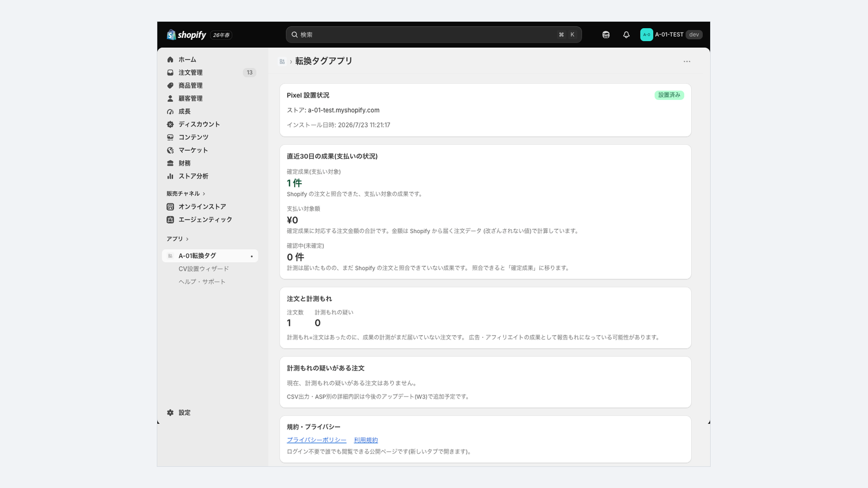Image resolution: width=868 pixels, height=488 pixels.
Task: Go to ホーム in the sidebar
Action: point(210,60)
